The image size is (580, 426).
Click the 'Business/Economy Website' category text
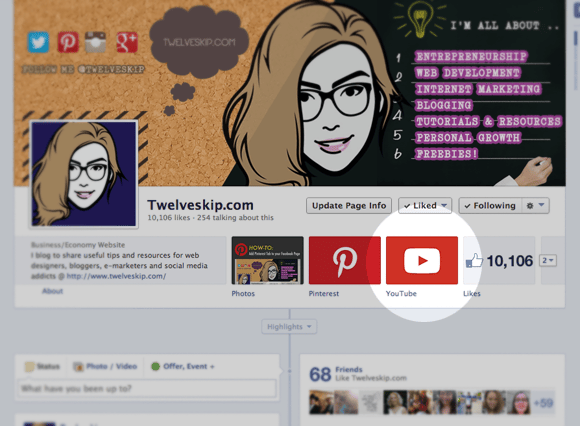(78, 245)
